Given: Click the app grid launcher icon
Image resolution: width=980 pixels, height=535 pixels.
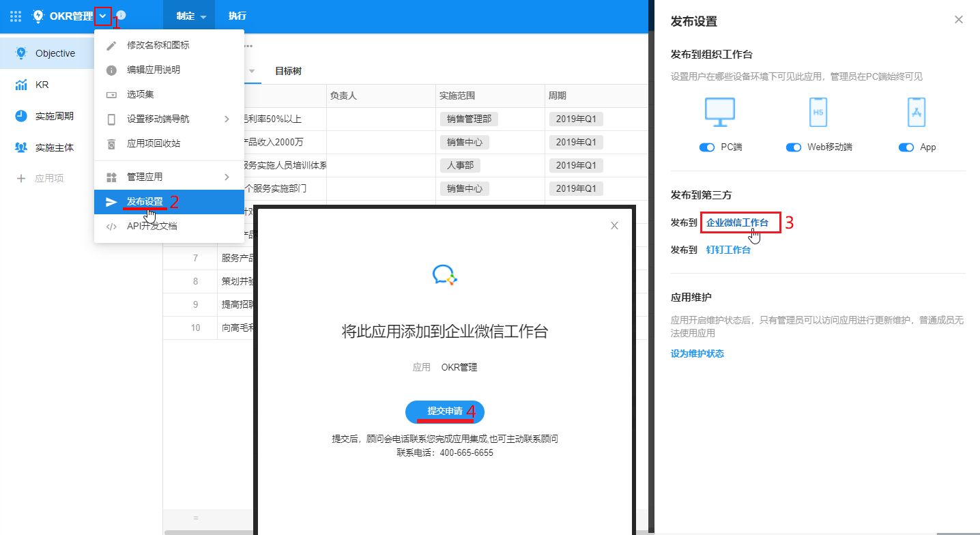Looking at the screenshot, I should coord(16,16).
